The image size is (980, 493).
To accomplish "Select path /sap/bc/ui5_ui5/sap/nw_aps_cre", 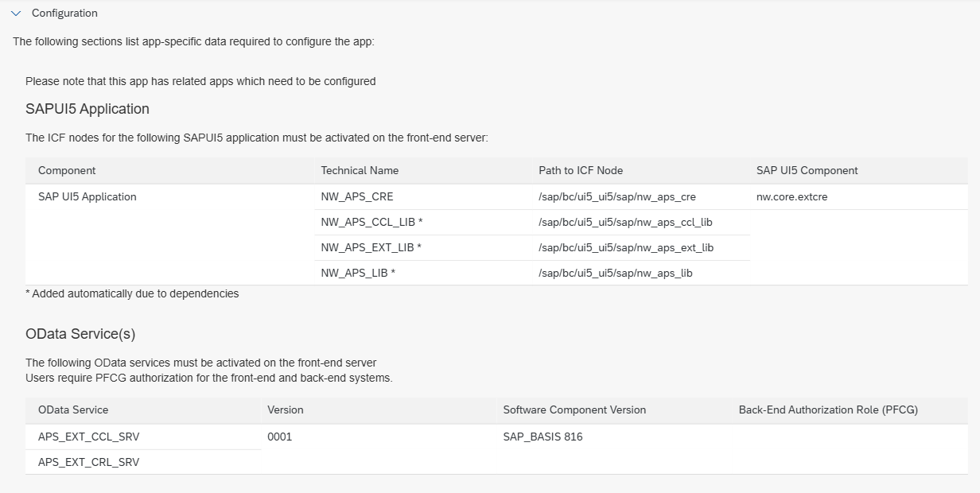I will [617, 196].
